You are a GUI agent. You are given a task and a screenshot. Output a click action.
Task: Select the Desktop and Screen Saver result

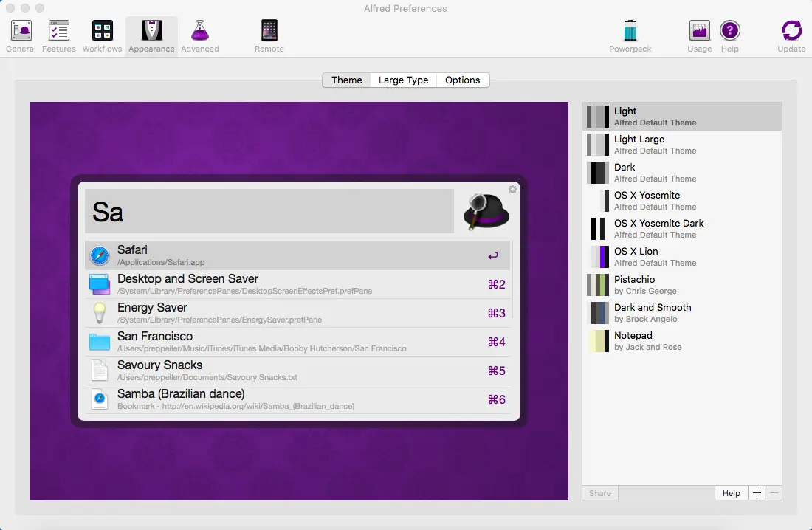tap(297, 284)
